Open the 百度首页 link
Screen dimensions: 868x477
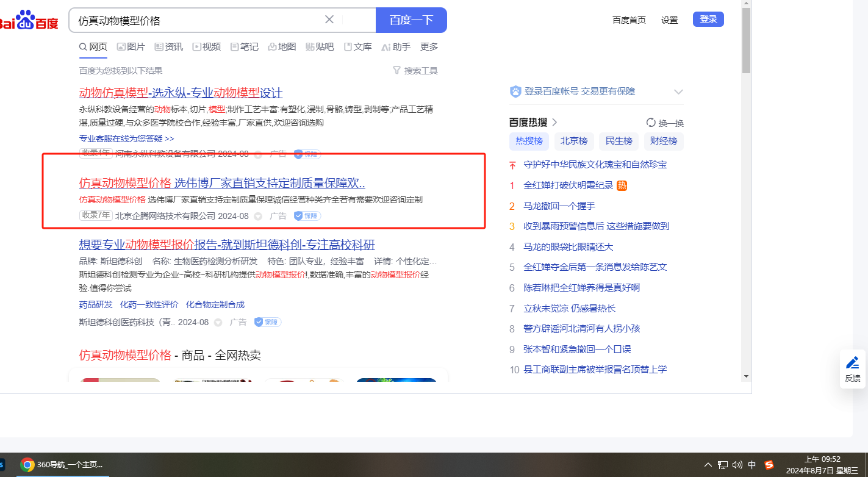[x=629, y=20]
